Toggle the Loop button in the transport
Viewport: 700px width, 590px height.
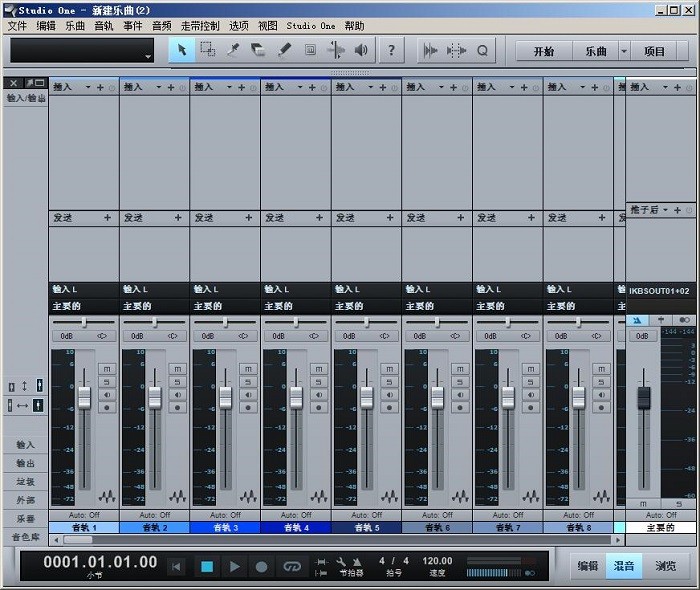click(292, 566)
